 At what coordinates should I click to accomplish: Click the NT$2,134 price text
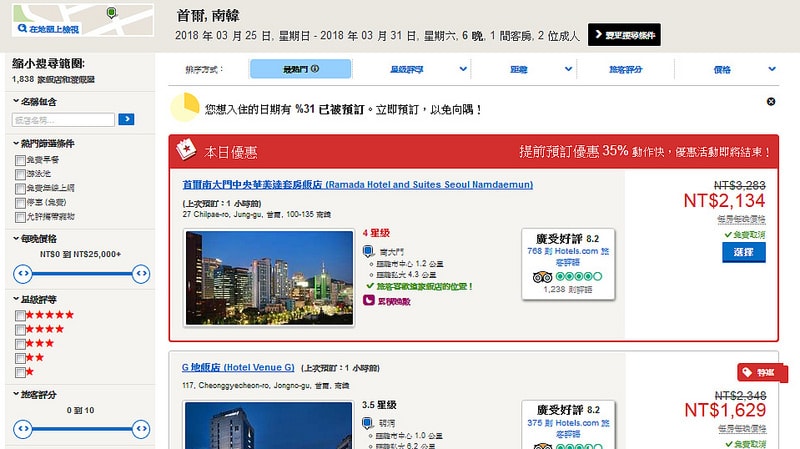click(x=724, y=201)
